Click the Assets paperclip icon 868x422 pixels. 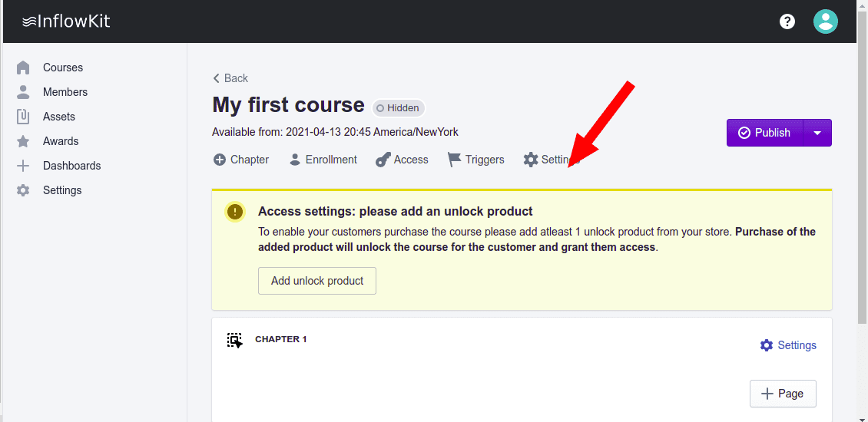click(x=23, y=117)
